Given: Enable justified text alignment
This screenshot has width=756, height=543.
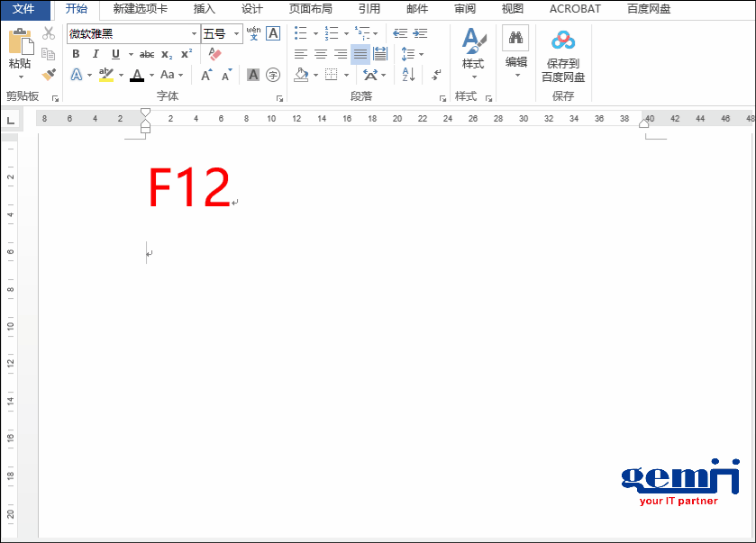Looking at the screenshot, I should (x=360, y=54).
